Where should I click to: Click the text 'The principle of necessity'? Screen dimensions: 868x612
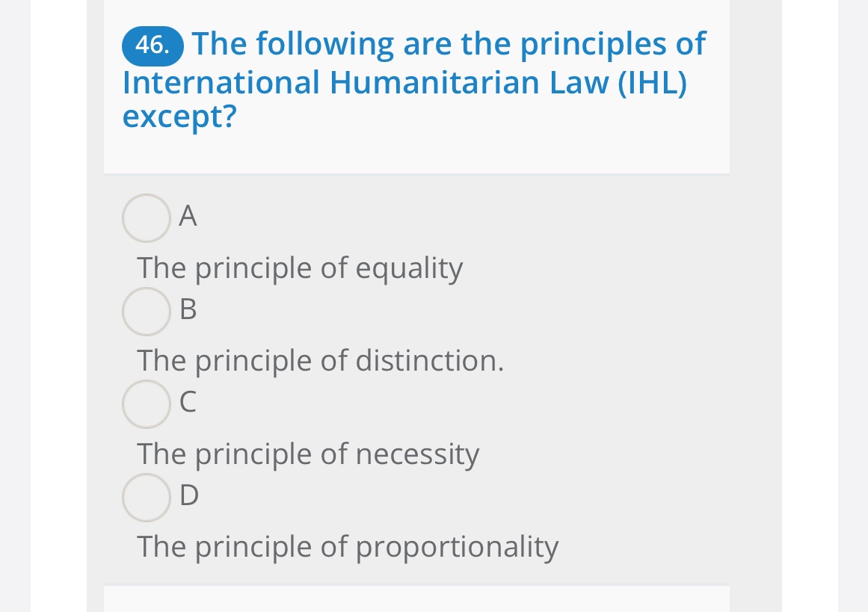pyautogui.click(x=308, y=454)
